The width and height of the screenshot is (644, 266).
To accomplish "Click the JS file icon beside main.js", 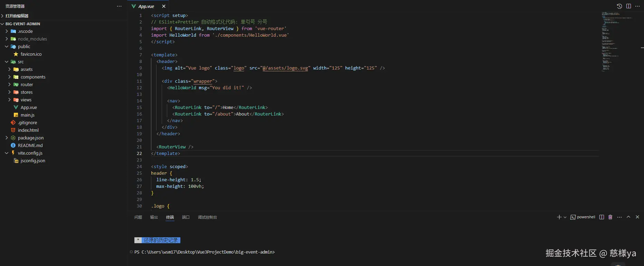I will tap(16, 115).
